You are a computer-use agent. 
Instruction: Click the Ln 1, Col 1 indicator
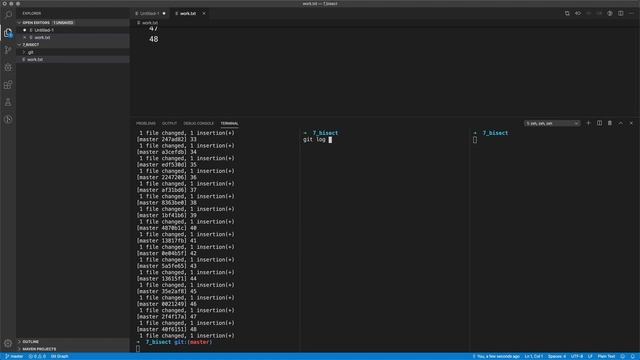click(x=533, y=356)
